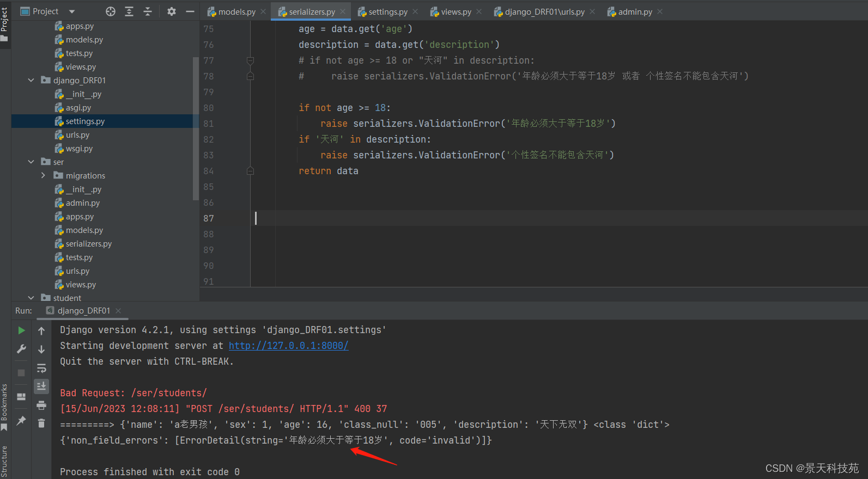Viewport: 868px width, 479px height.
Task: Close the views.py tab
Action: tap(479, 11)
